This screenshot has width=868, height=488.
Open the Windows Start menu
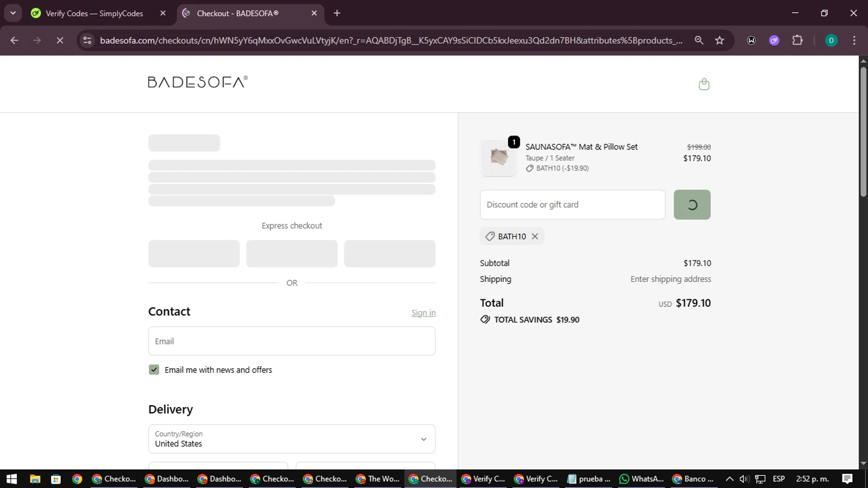[x=12, y=479]
